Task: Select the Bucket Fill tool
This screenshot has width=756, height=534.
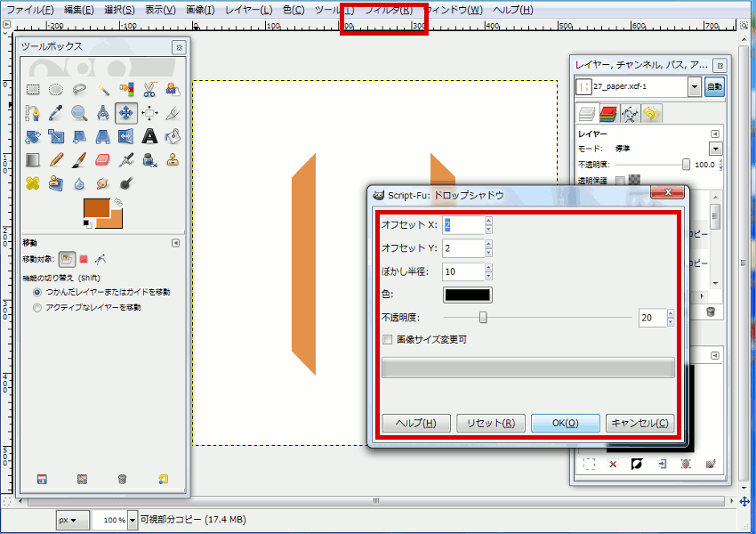Action: [173, 137]
